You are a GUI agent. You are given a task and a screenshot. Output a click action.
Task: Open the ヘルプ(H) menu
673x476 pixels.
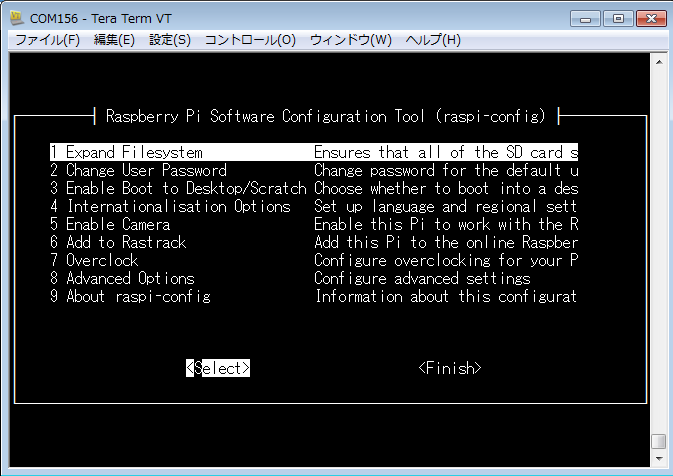[x=433, y=40]
